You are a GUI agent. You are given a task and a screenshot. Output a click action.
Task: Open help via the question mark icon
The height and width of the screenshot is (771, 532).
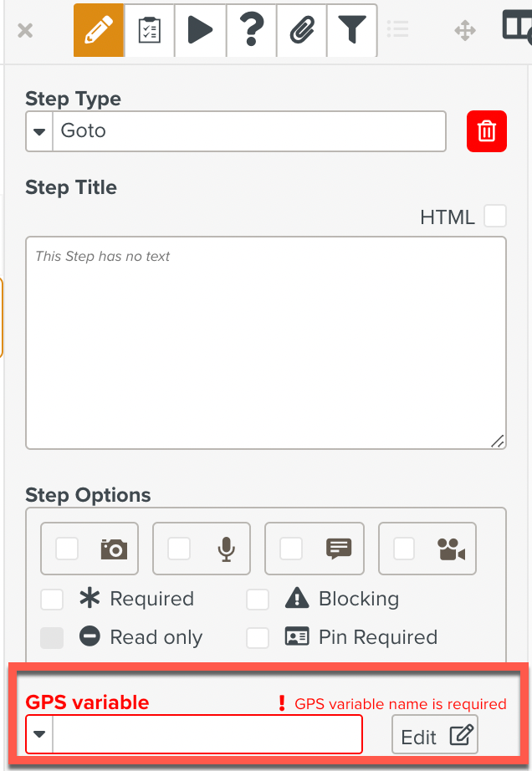(251, 30)
